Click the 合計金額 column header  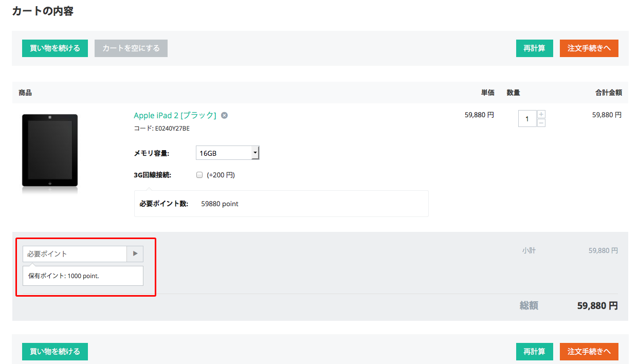(609, 93)
